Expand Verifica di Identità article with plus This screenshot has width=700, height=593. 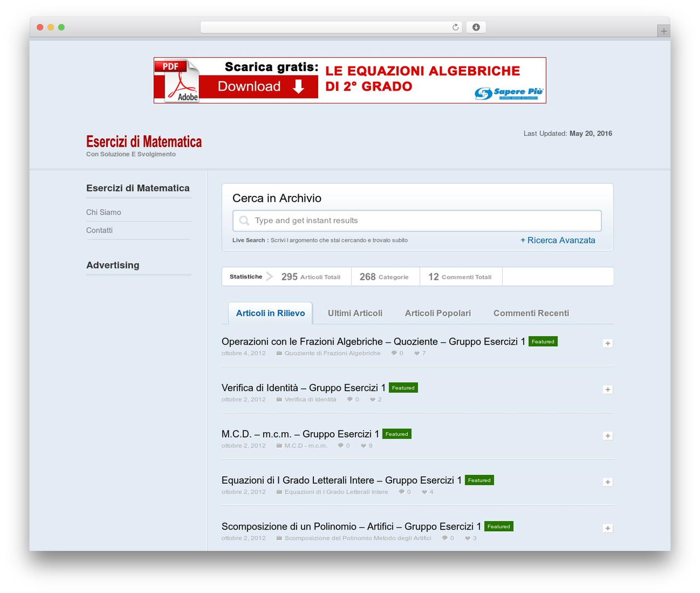[608, 389]
